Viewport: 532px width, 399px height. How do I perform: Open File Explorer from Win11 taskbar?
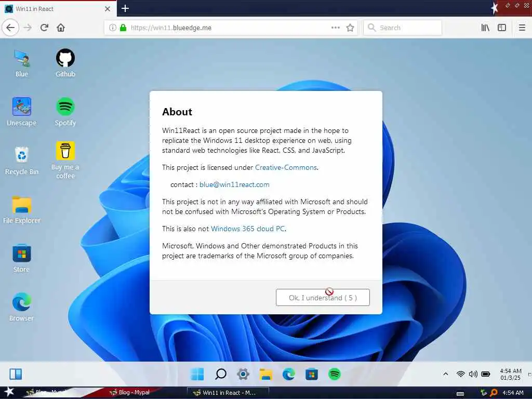(266, 374)
